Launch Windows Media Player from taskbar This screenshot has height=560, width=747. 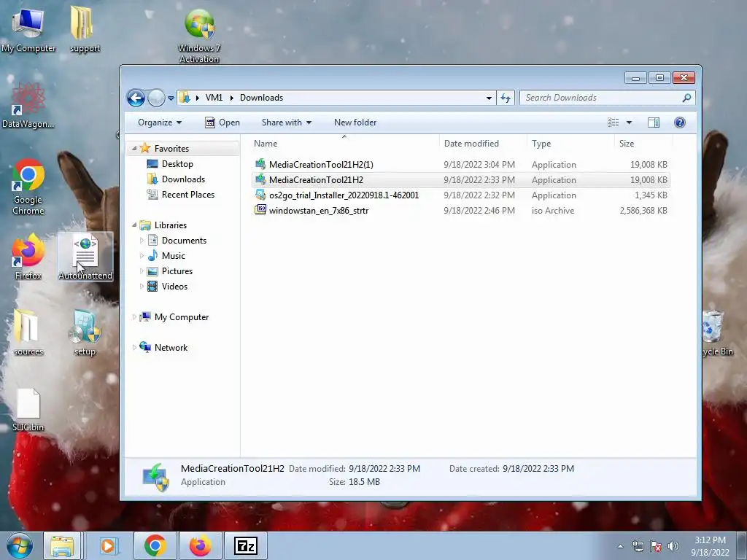(x=108, y=545)
